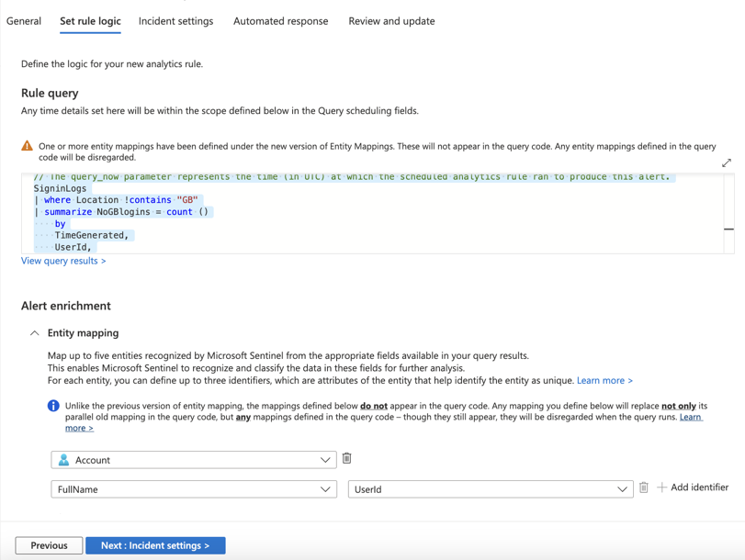This screenshot has height=560, width=745.
Task: Click Next: Incident settings button
Action: pos(154,544)
